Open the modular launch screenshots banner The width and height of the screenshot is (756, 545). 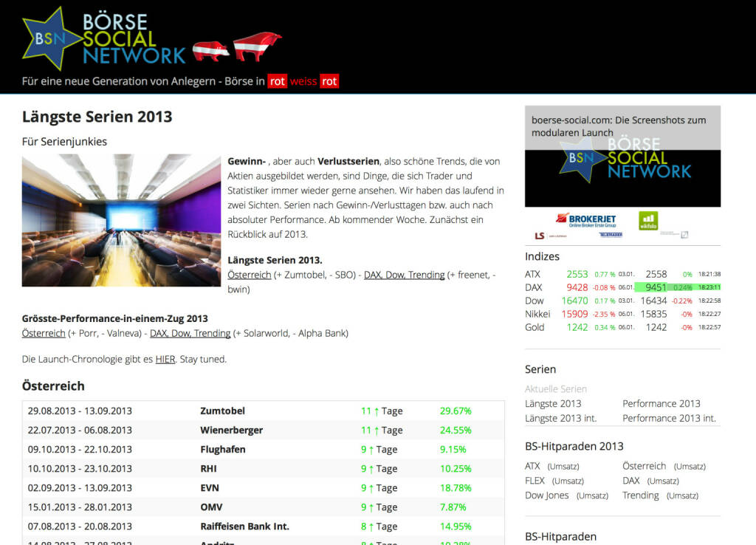coord(622,157)
